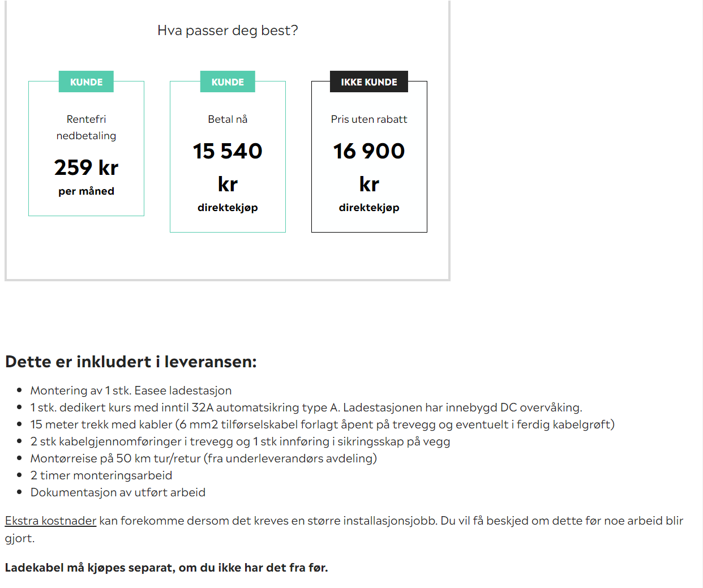The image size is (703, 588).
Task: Open the Ekstra kostnader link
Action: coord(50,521)
